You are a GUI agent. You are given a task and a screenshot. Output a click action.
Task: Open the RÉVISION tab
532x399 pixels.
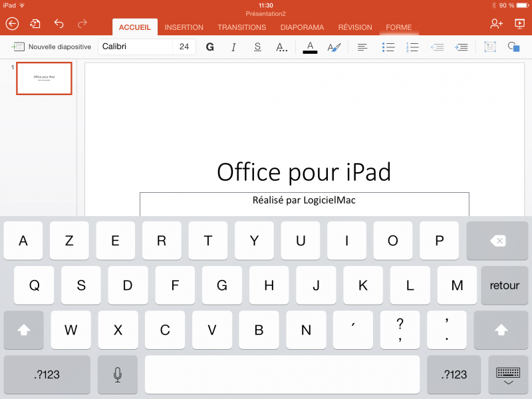point(355,27)
